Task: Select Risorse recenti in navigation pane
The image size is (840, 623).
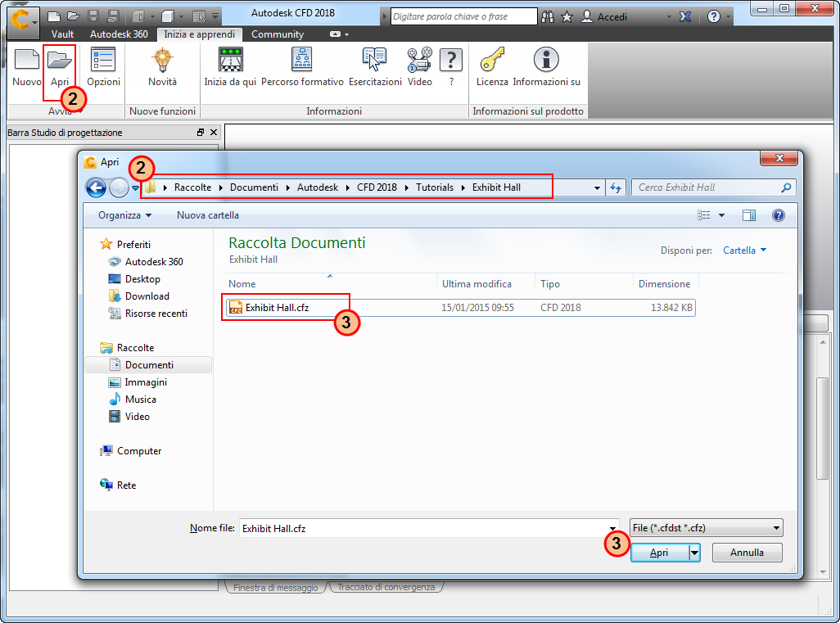Action: point(156,314)
